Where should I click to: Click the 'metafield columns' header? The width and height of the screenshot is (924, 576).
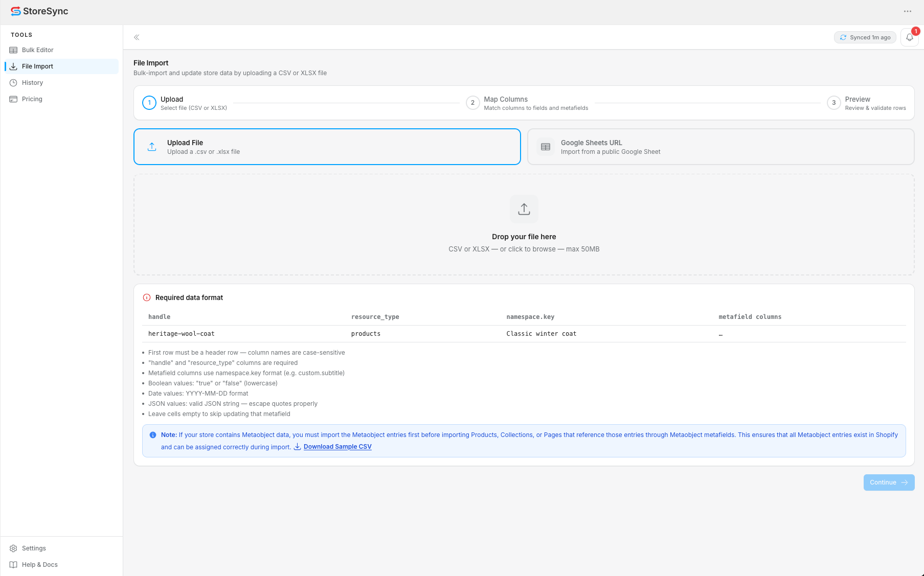coord(750,317)
